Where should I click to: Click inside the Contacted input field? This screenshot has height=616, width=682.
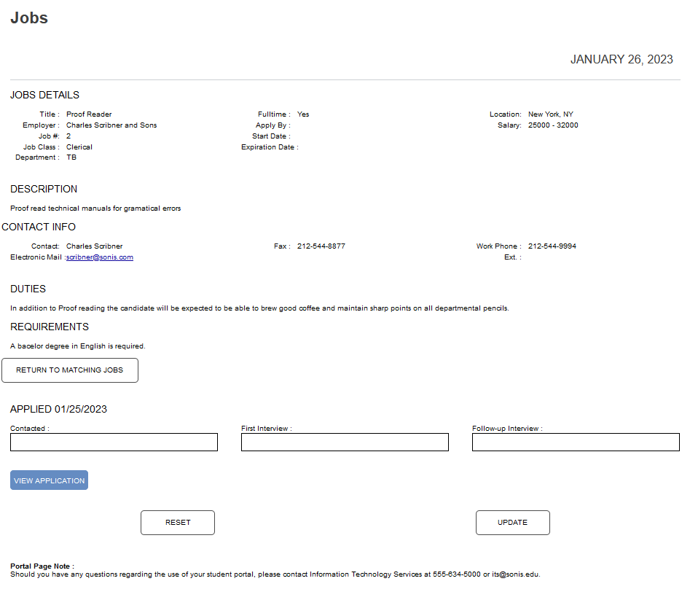click(x=114, y=442)
